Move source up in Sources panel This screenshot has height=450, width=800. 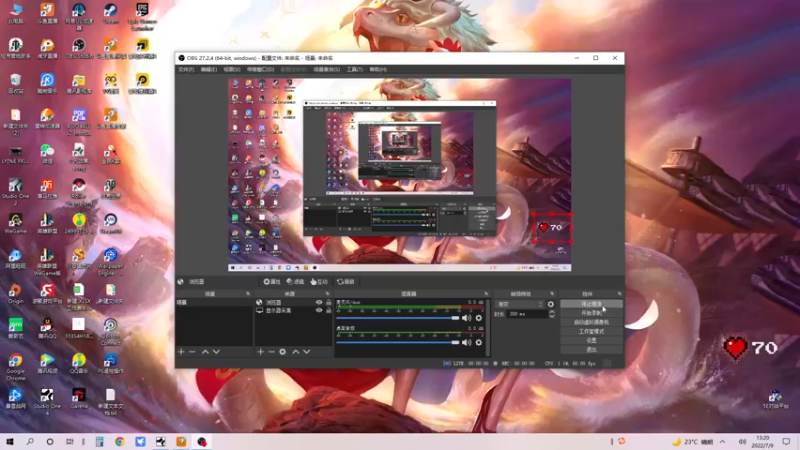pyautogui.click(x=295, y=352)
